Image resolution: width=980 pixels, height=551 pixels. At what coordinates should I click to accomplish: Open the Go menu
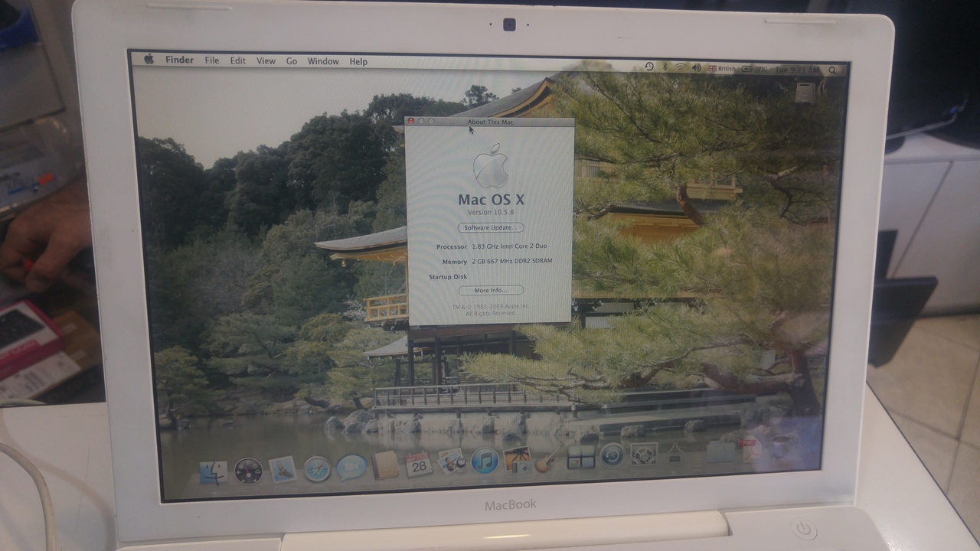[x=292, y=61]
